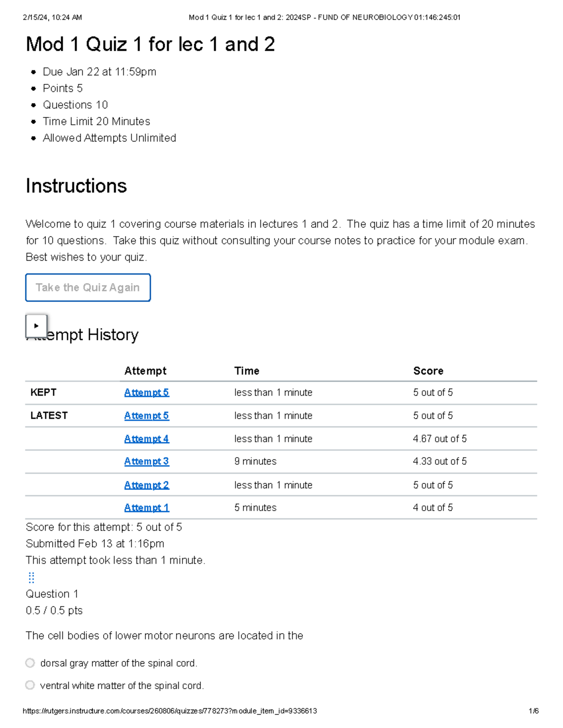Click the Attempt column header

145,371
